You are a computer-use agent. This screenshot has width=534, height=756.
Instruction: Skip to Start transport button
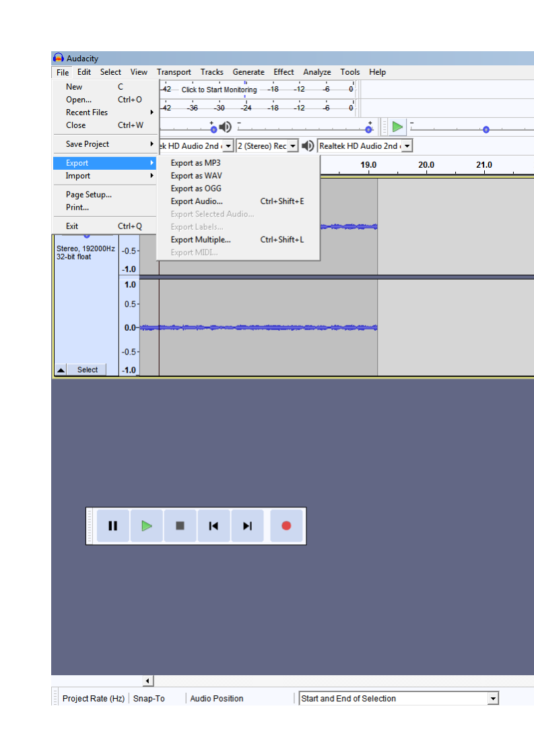(213, 526)
